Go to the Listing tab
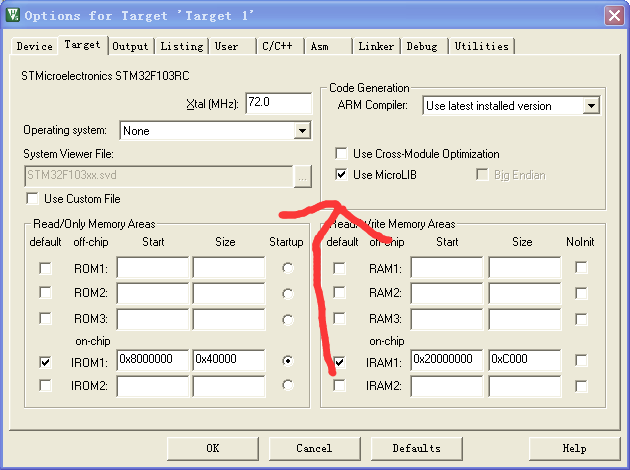 (182, 47)
